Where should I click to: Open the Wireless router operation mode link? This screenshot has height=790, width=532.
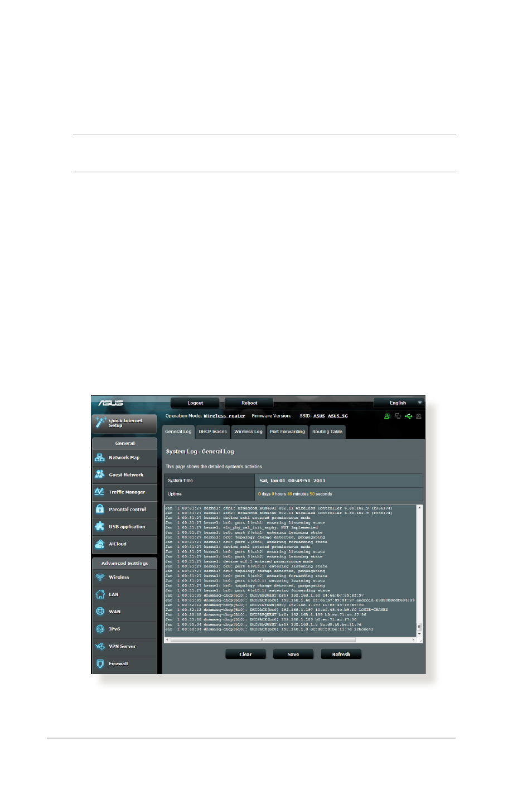tap(224, 416)
